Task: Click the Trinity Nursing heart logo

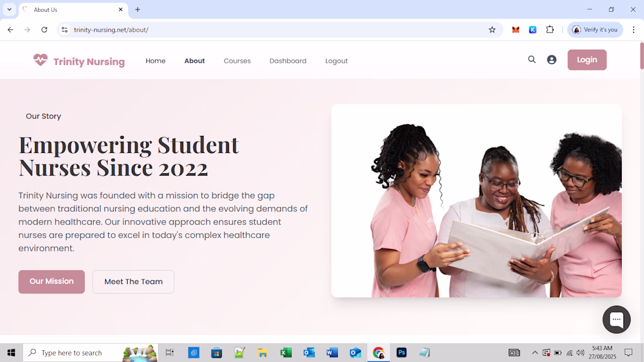Action: (40, 60)
